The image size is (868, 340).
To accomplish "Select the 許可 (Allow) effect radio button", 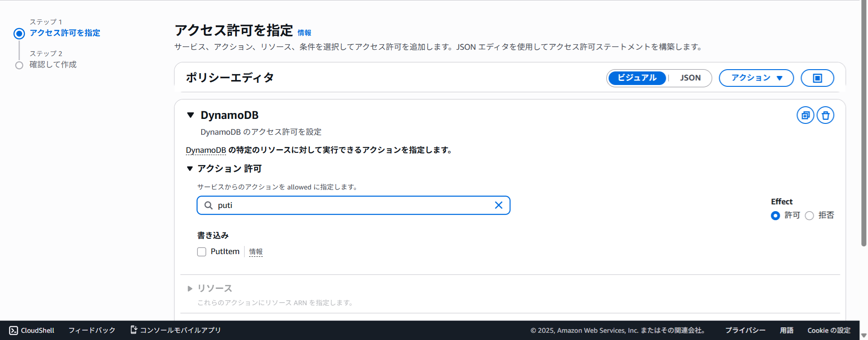I will coord(775,216).
